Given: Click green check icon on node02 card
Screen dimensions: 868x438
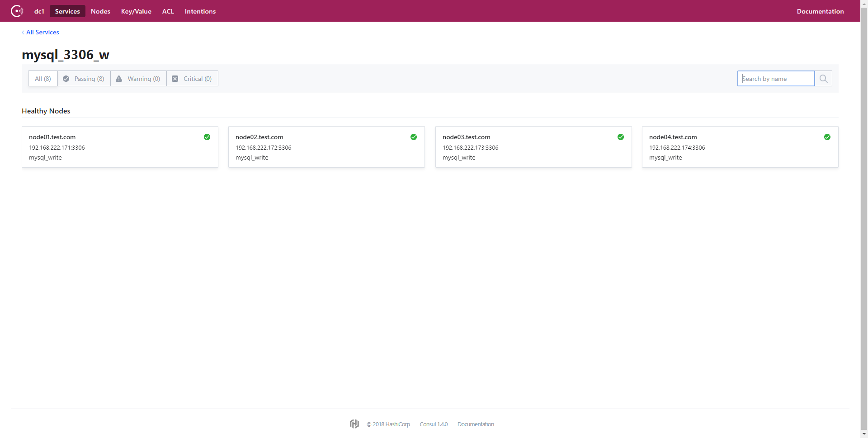Looking at the screenshot, I should click(414, 137).
